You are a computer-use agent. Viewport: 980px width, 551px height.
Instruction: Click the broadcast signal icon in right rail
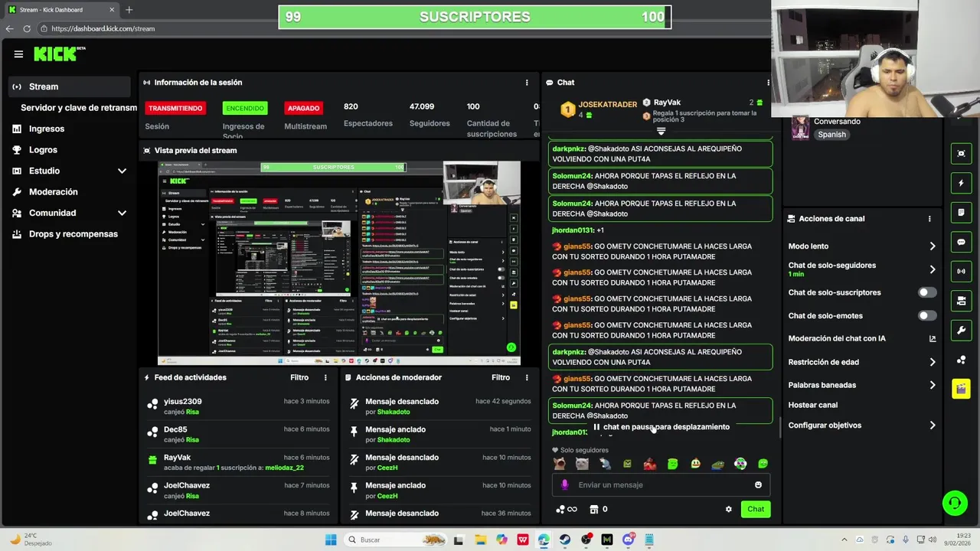click(x=961, y=272)
